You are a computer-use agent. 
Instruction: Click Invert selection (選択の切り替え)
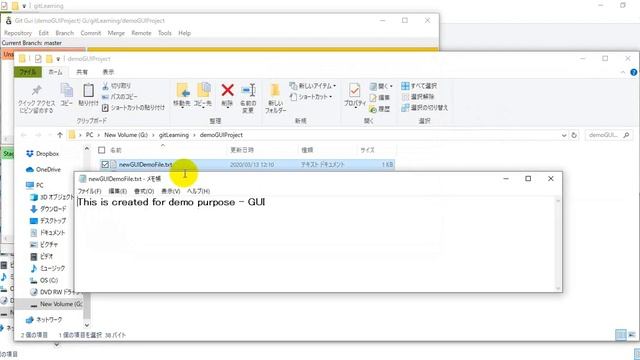(424, 108)
